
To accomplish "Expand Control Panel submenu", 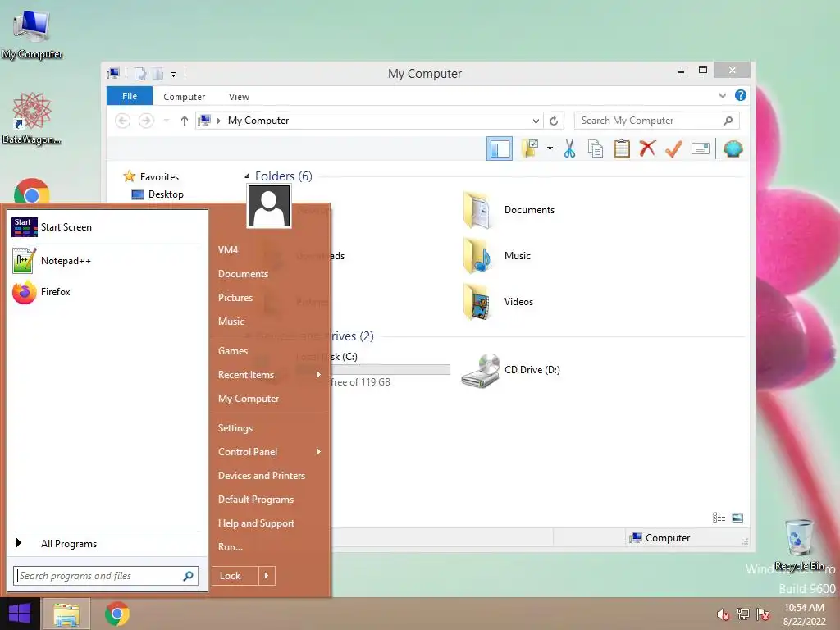I will pos(269,452).
